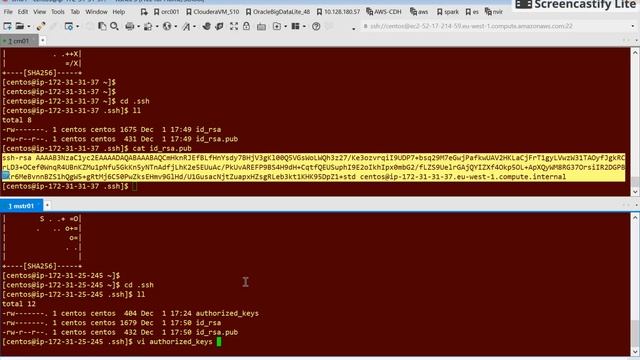The height and width of the screenshot is (360, 640).
Task: Select the mstr01 session tab
Action: click(x=21, y=206)
